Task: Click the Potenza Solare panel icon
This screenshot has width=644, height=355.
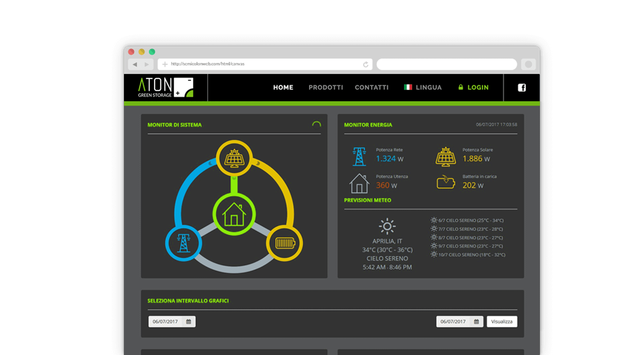Action: tap(445, 156)
